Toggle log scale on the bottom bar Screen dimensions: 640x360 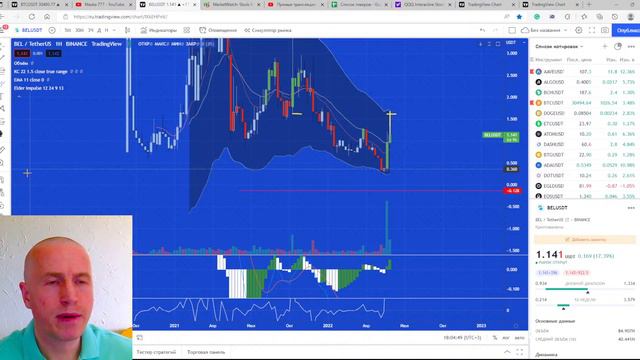coord(506,338)
